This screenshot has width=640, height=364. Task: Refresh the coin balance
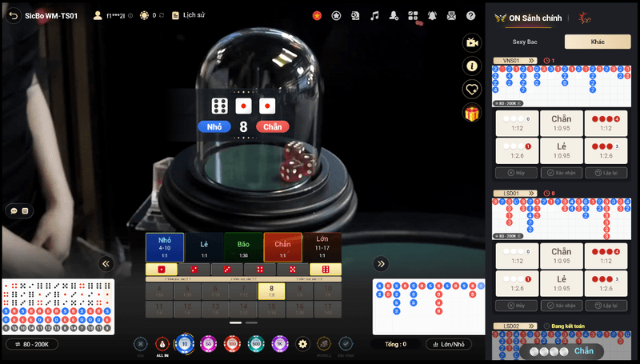pyautogui.click(x=162, y=15)
